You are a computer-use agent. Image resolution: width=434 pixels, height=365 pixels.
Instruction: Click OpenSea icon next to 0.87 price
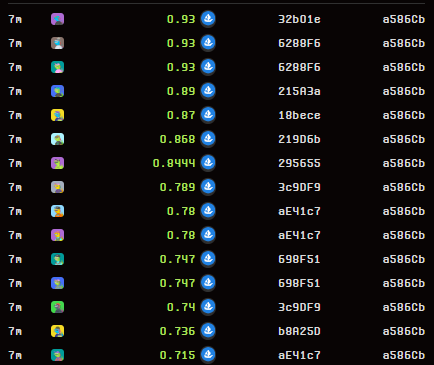208,115
